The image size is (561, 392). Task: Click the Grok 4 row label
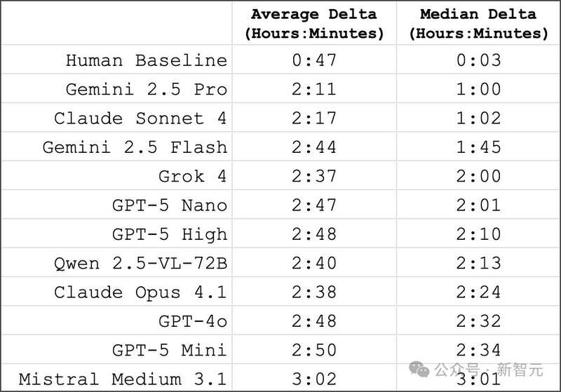193,177
